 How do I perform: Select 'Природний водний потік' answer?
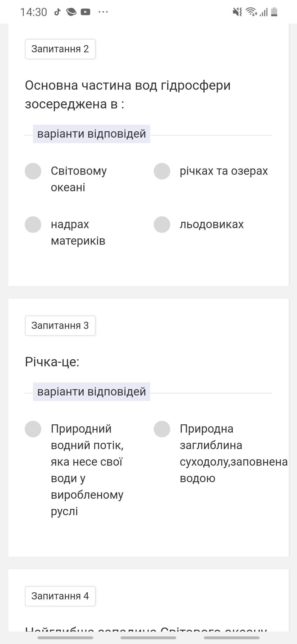pos(33,429)
